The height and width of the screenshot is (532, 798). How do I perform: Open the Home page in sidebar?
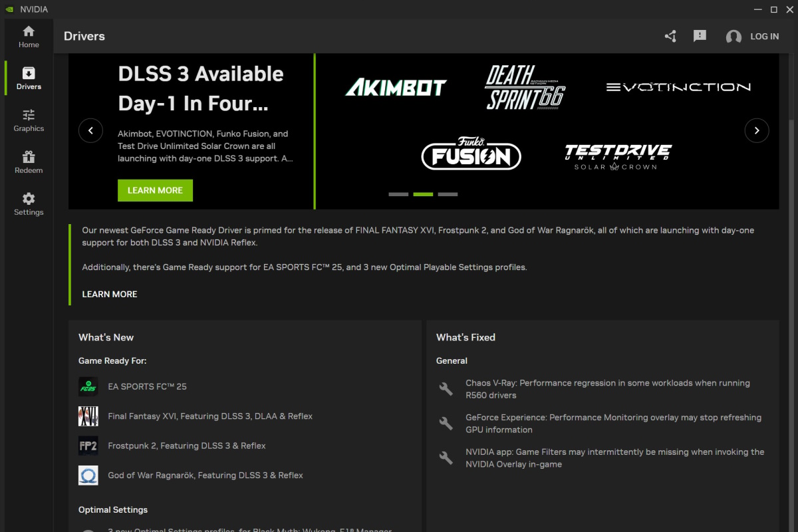29,37
